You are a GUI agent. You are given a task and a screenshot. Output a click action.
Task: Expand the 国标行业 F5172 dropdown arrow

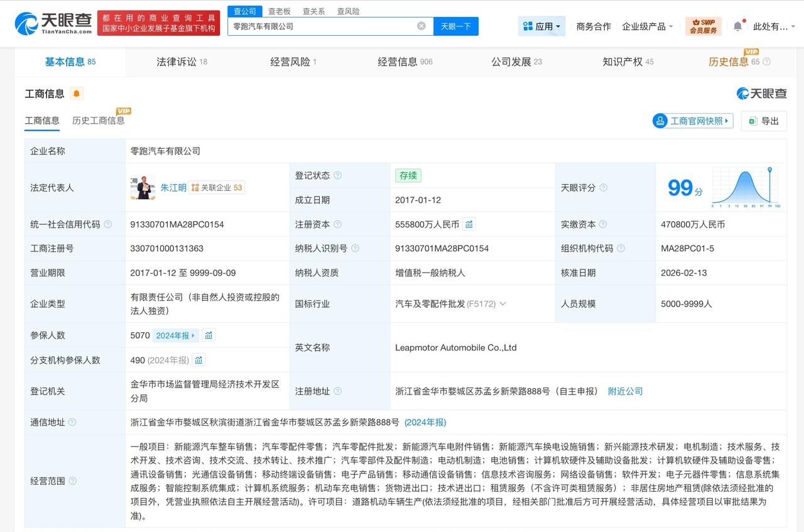pos(504,303)
